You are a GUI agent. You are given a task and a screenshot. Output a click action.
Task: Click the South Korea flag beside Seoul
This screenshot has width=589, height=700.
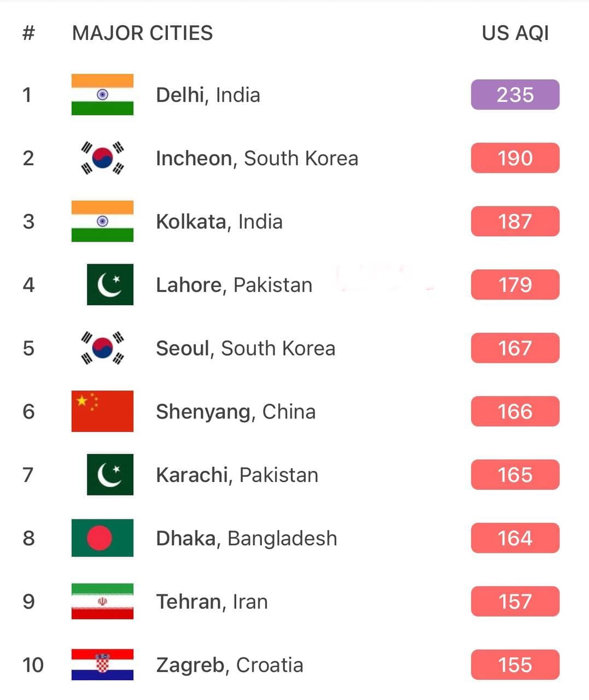(x=102, y=348)
